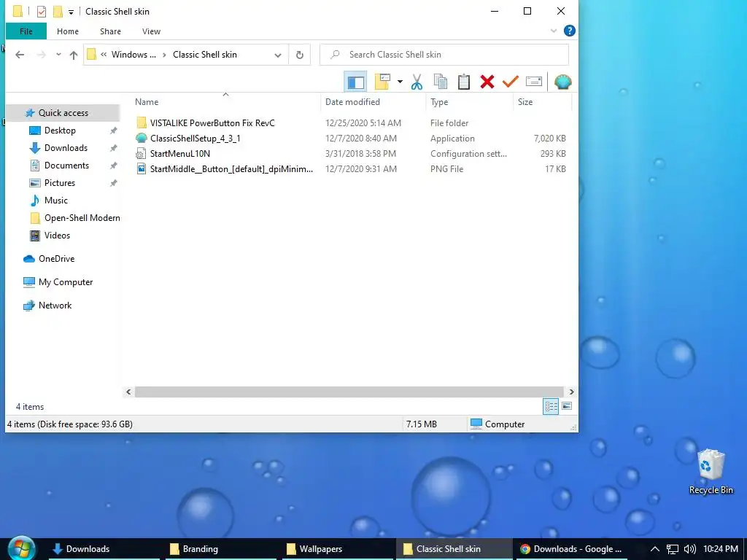Screen dimensions: 747x560
Task: Sort files by Date modified column
Action: click(x=352, y=102)
